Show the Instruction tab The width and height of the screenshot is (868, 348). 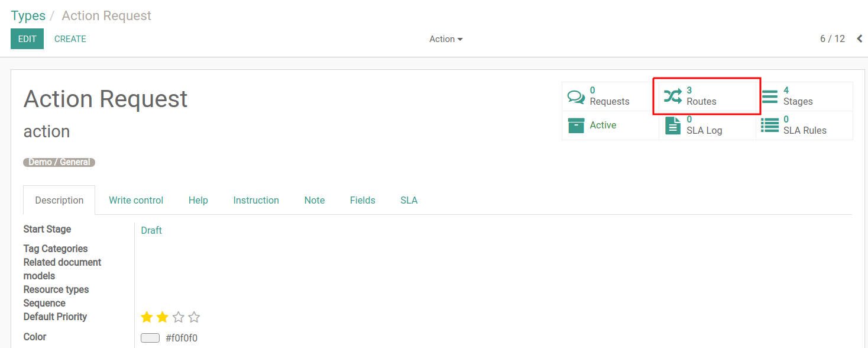[256, 200]
